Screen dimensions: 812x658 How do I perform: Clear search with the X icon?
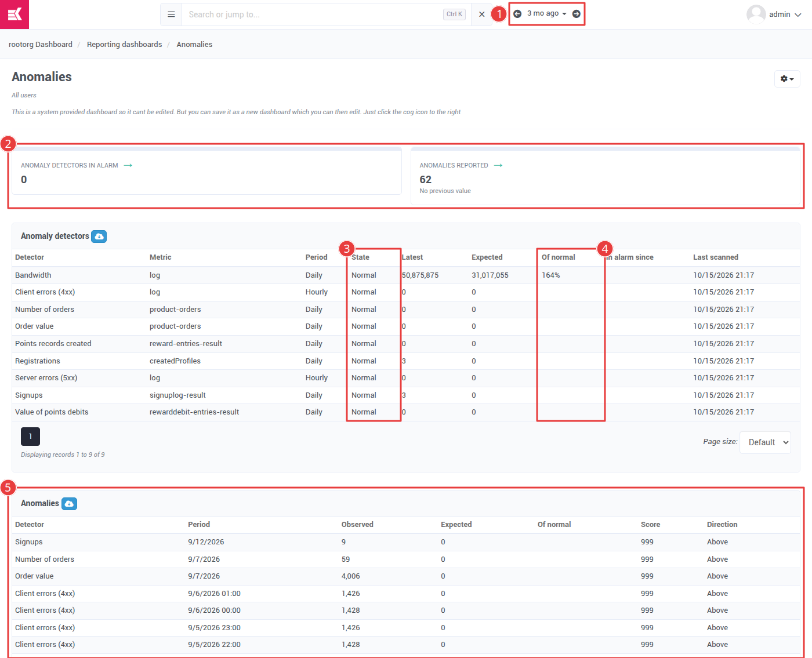pos(481,14)
